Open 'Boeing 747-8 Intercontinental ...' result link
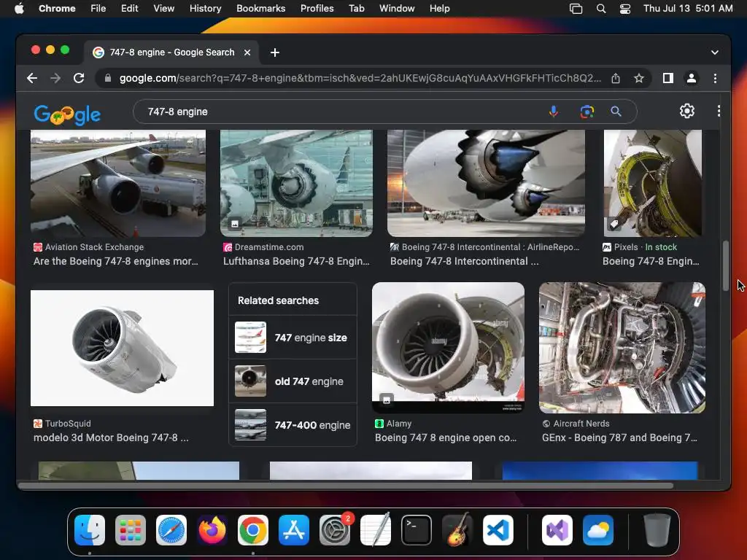747x560 pixels. tap(465, 262)
